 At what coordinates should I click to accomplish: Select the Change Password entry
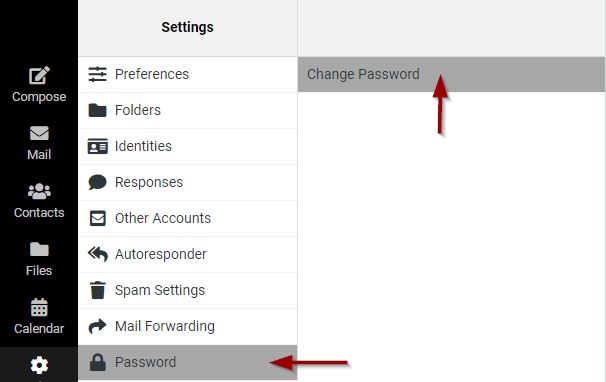point(451,74)
